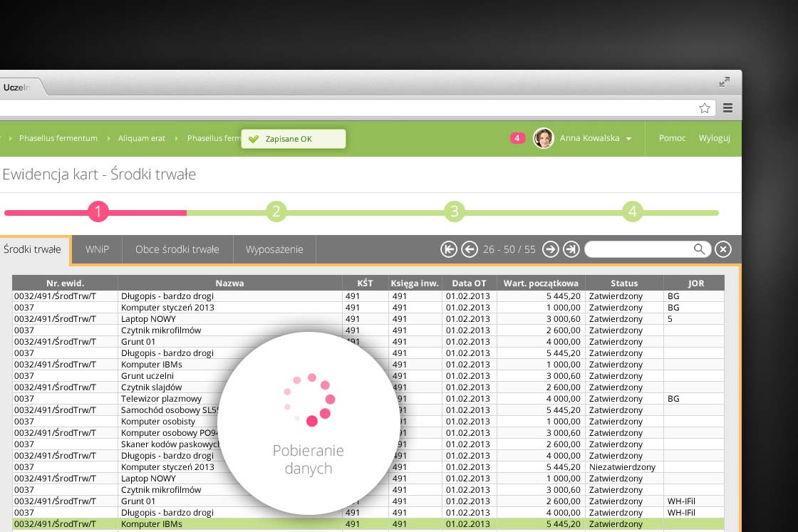The width and height of the screenshot is (798, 532).
Task: Sort table by Wart. początkowa column
Action: pos(541,283)
